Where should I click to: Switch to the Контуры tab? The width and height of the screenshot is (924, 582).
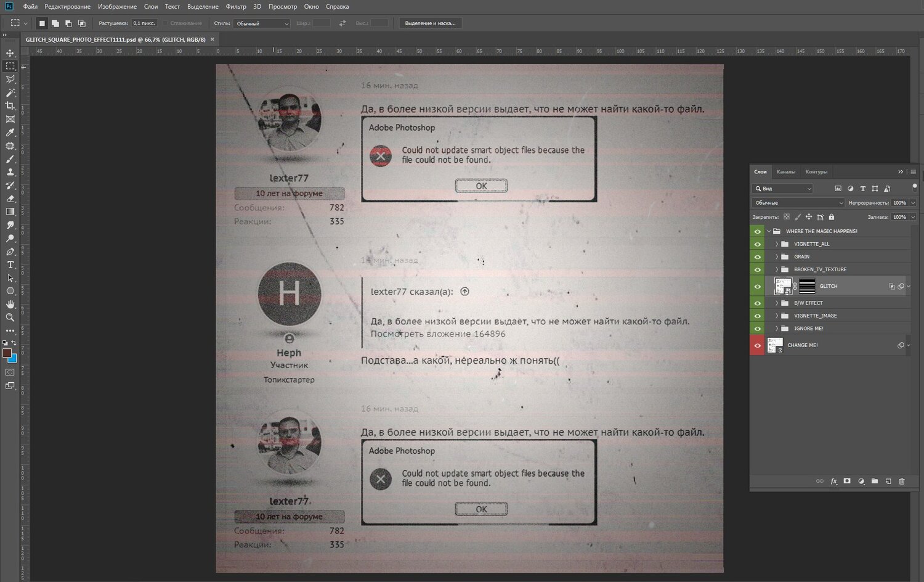(x=816, y=172)
